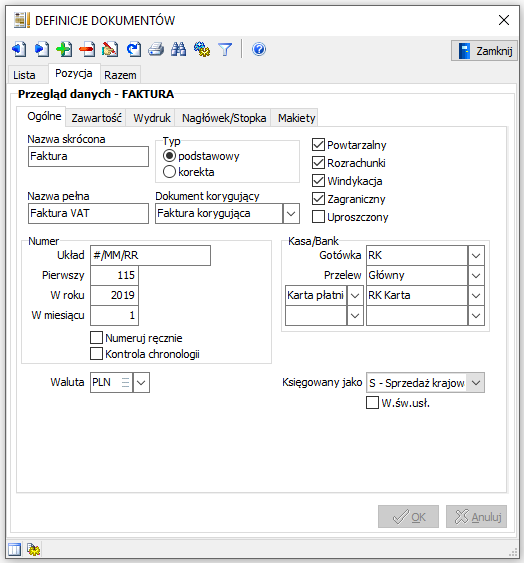Click the binoculars search icon
524x563 pixels.
(178, 49)
